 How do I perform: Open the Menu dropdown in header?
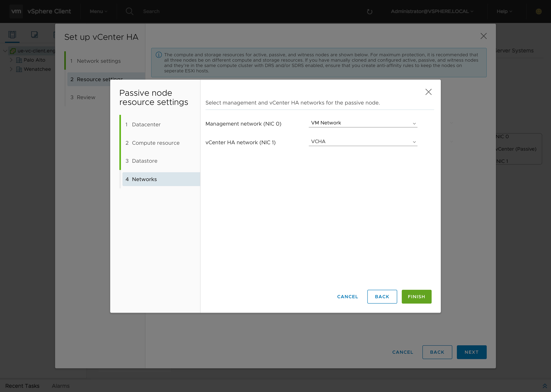(x=98, y=11)
